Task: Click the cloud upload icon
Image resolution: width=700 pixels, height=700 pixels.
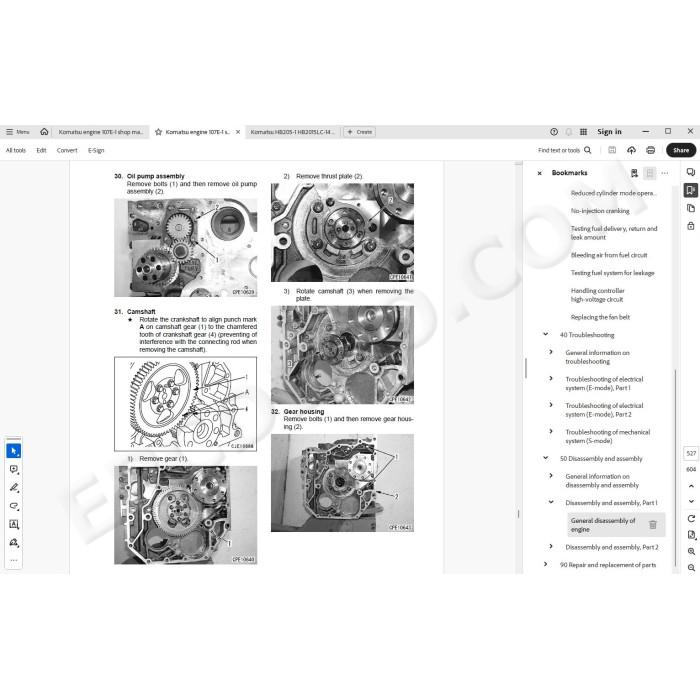Action: [631, 150]
